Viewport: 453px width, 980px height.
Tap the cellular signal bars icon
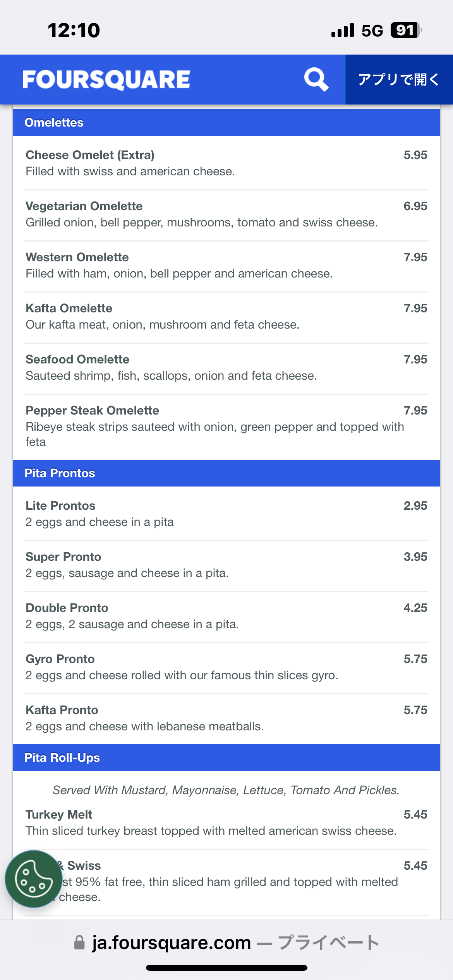coord(343,30)
